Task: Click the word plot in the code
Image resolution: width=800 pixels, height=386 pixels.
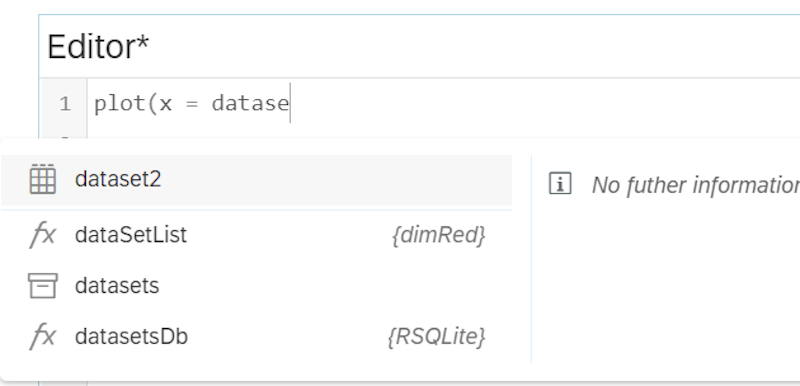Action: tap(120, 104)
